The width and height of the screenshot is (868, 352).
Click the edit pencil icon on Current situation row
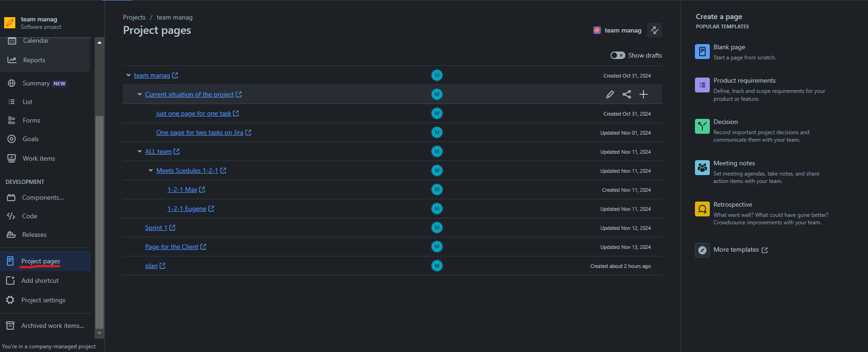[610, 94]
